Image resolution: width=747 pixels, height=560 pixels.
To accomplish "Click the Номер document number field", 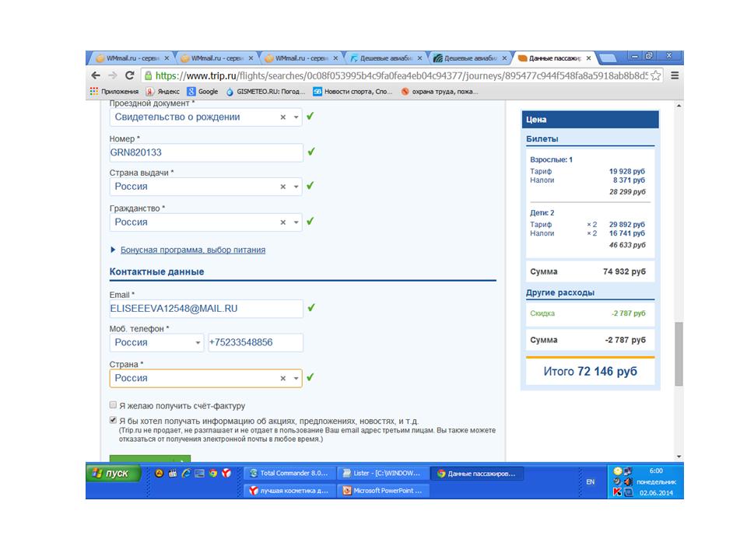I will pos(205,152).
